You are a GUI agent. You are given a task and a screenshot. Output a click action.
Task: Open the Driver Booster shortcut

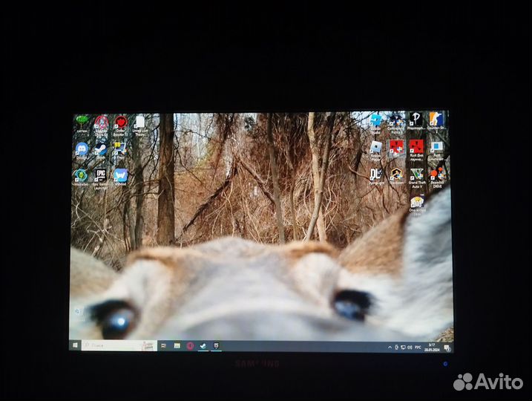pyautogui.click(x=120, y=123)
